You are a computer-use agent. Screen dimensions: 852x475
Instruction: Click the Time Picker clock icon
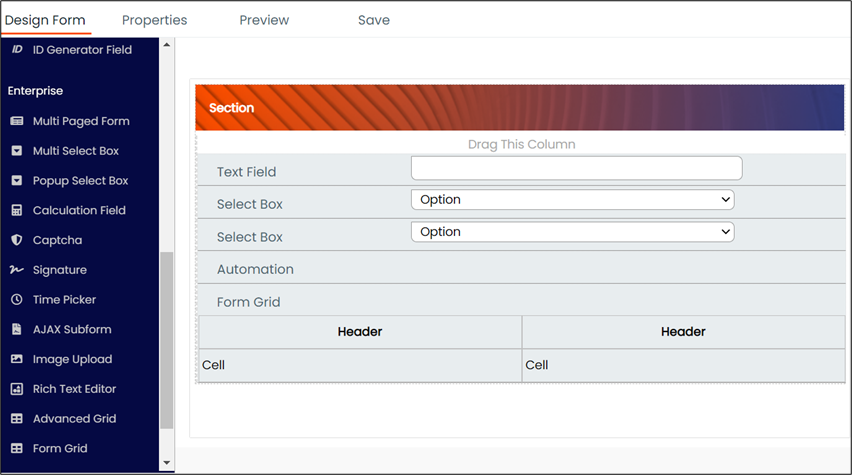[17, 299]
